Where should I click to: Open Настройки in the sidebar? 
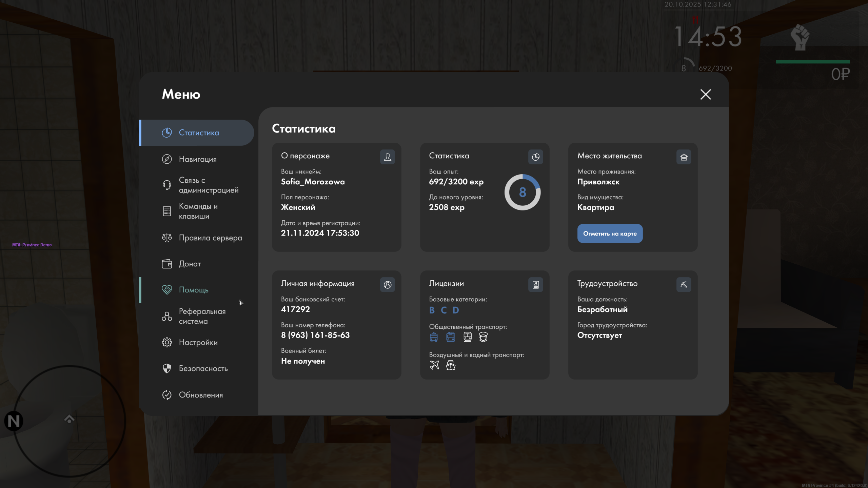tap(198, 342)
